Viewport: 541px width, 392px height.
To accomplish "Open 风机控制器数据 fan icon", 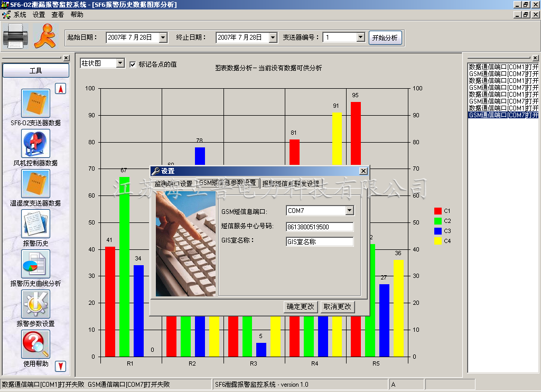I will coord(35,144).
